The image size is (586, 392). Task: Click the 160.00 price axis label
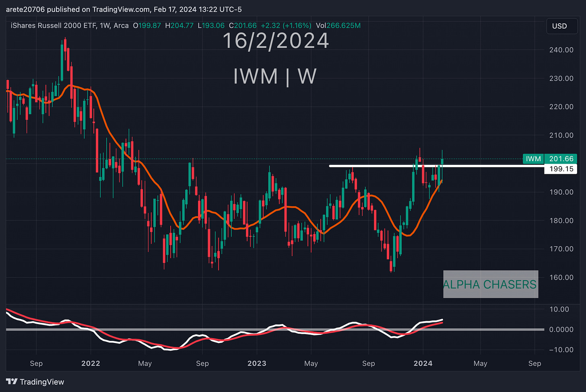click(x=561, y=277)
